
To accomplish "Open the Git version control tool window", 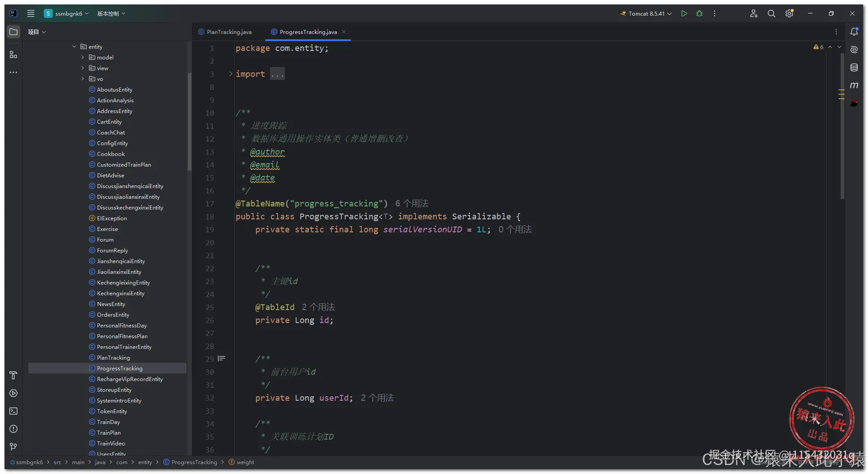I will tap(13, 447).
